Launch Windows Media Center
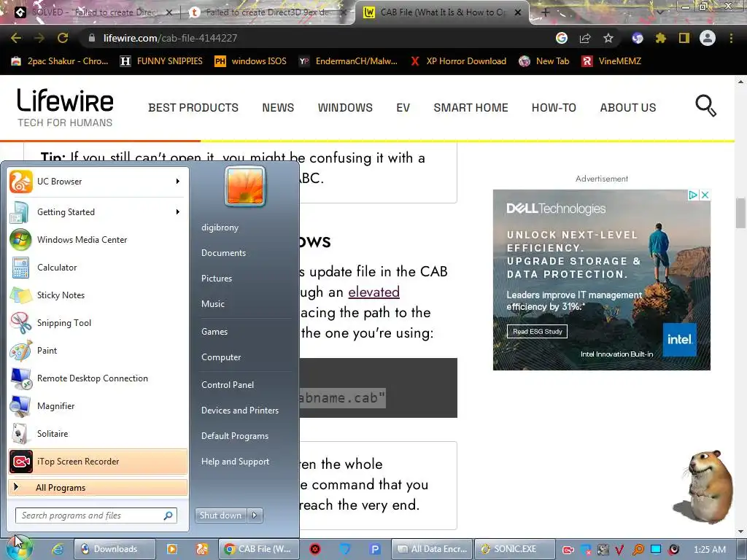Screen dimensions: 747x560 click(x=98, y=239)
